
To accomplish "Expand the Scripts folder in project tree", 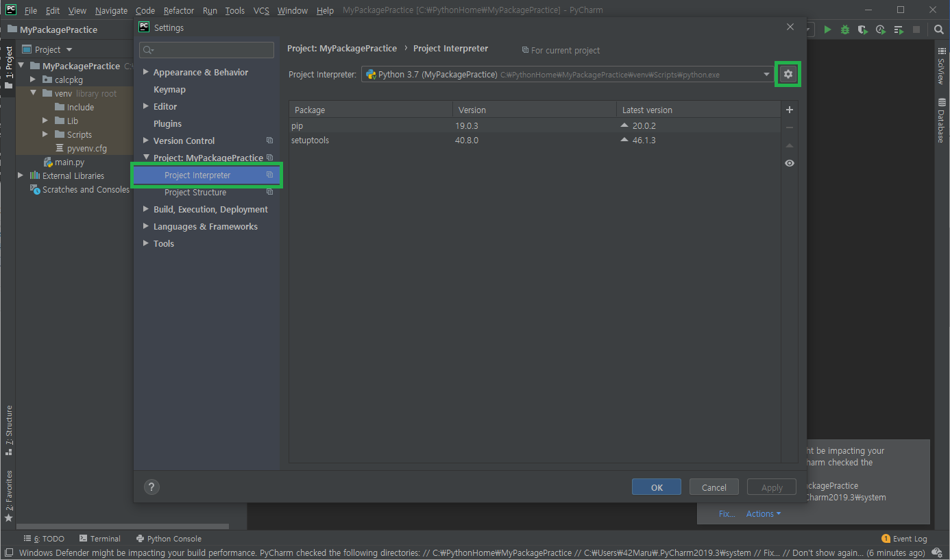I will coord(45,135).
